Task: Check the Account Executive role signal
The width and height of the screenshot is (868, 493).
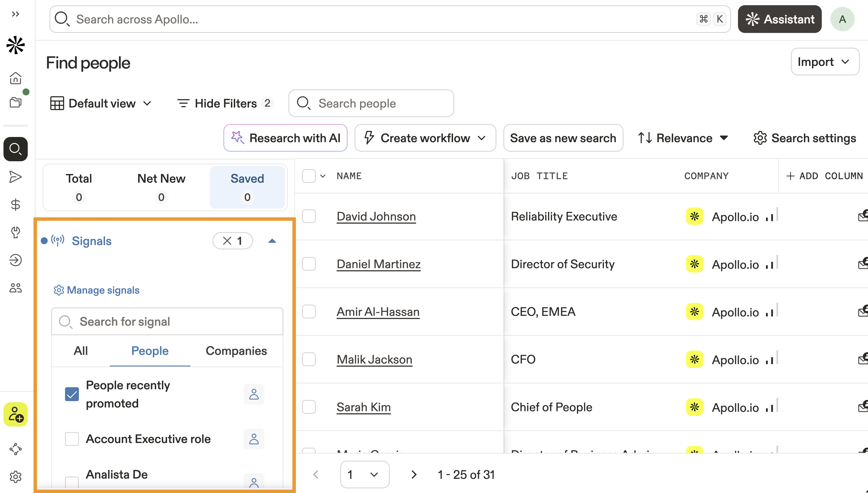Action: 72,439
